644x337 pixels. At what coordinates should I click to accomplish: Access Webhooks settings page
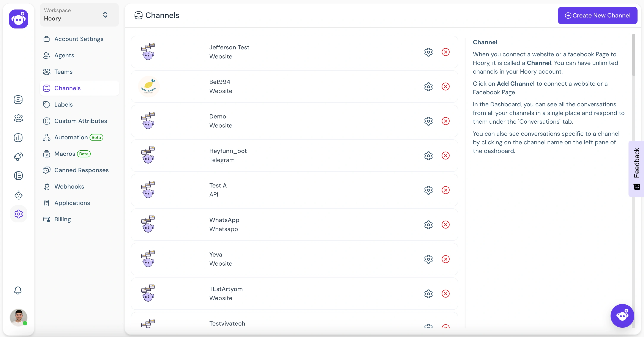69,186
